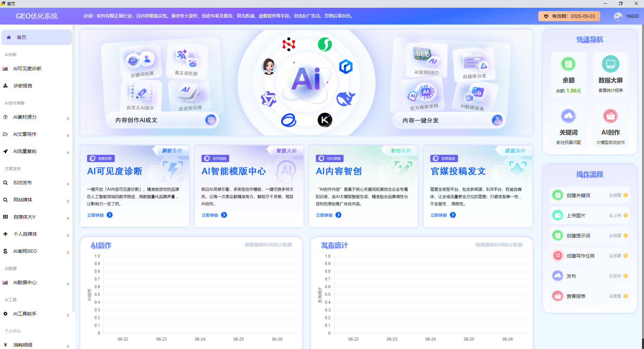This screenshot has height=349, width=644.
Task: Expand the AI数据中心 menu chevron
Action: (x=68, y=283)
